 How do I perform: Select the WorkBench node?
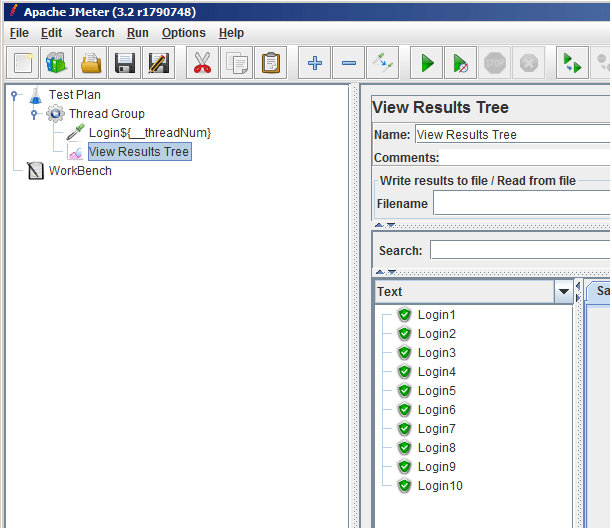click(80, 171)
